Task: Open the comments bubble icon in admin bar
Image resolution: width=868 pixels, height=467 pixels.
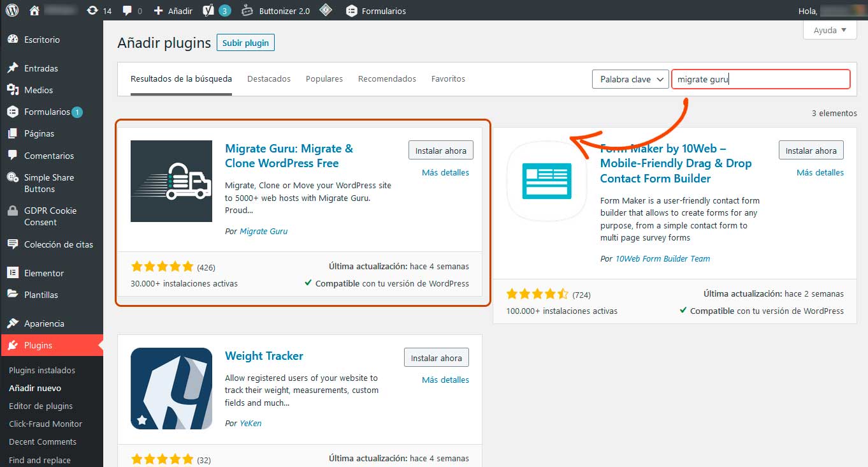Action: coord(132,10)
